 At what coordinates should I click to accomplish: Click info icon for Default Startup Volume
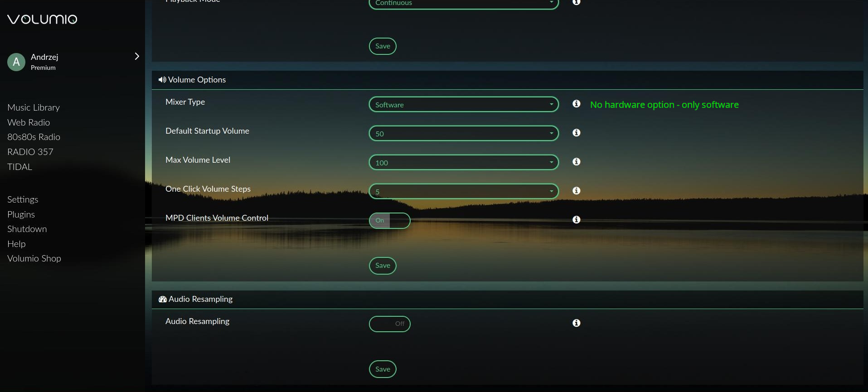pyautogui.click(x=576, y=133)
